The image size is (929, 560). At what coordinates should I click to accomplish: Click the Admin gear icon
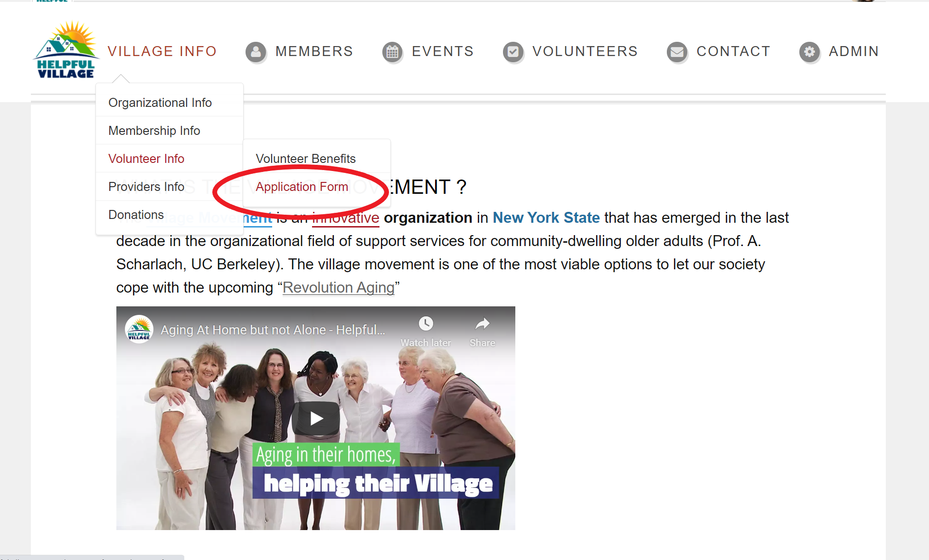click(809, 52)
